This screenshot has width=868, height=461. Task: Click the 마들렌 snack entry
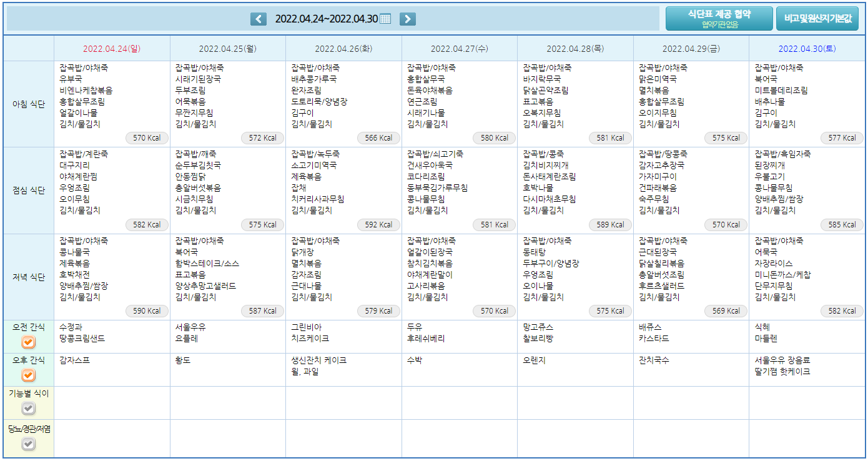766,339
